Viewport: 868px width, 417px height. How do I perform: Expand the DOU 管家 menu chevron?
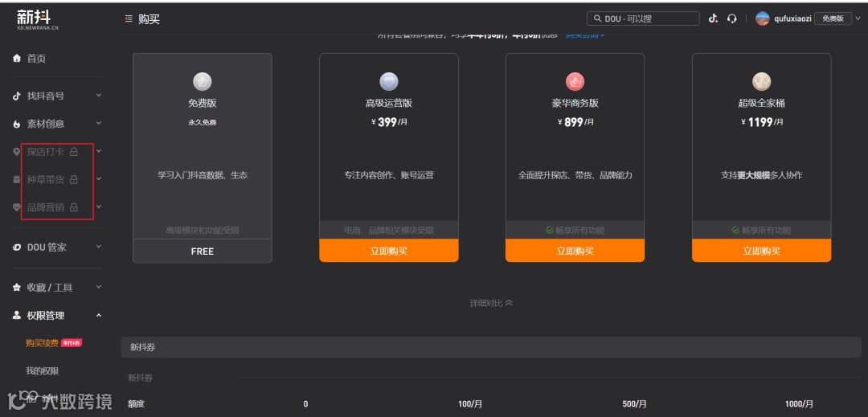click(x=99, y=246)
